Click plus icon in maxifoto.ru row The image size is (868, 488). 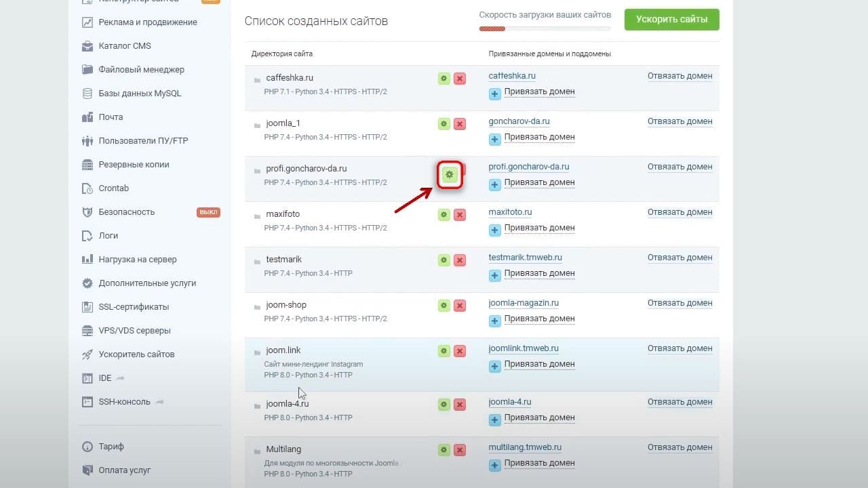(x=495, y=230)
